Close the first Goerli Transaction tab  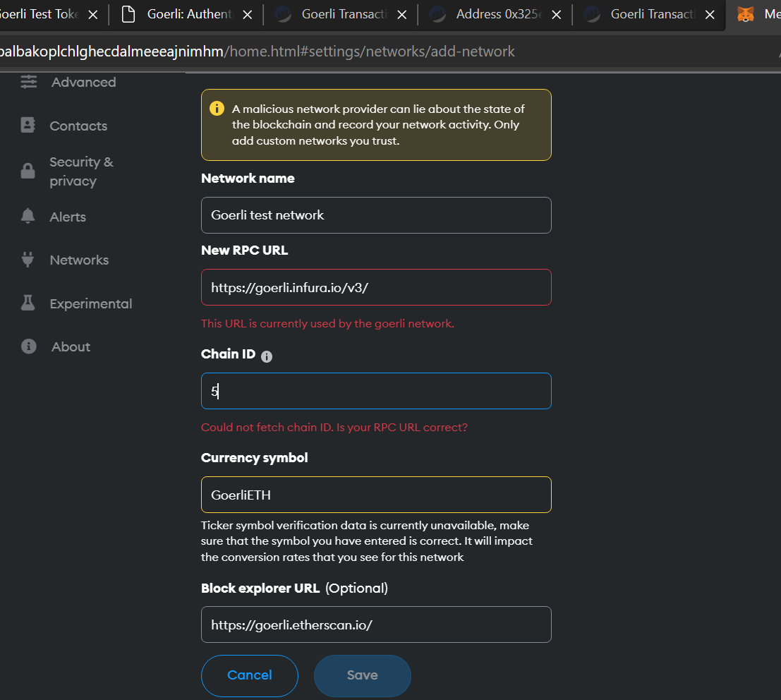click(x=401, y=15)
